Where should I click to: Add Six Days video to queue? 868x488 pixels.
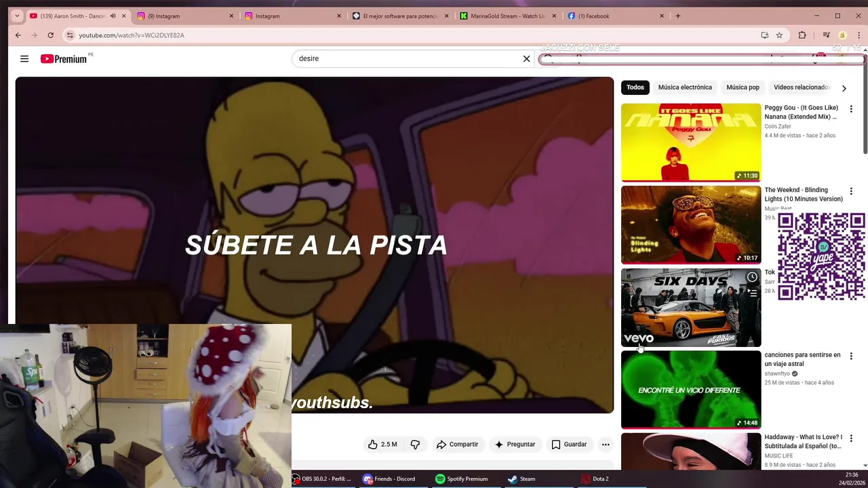point(752,293)
